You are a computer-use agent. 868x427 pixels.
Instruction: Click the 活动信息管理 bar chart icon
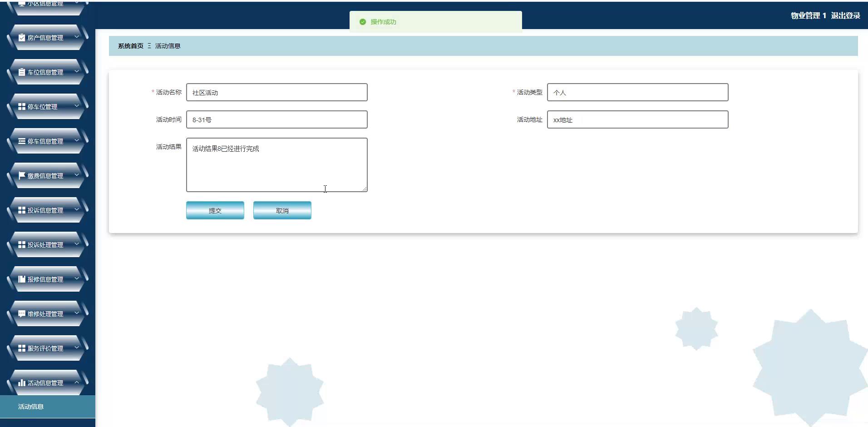click(x=22, y=383)
